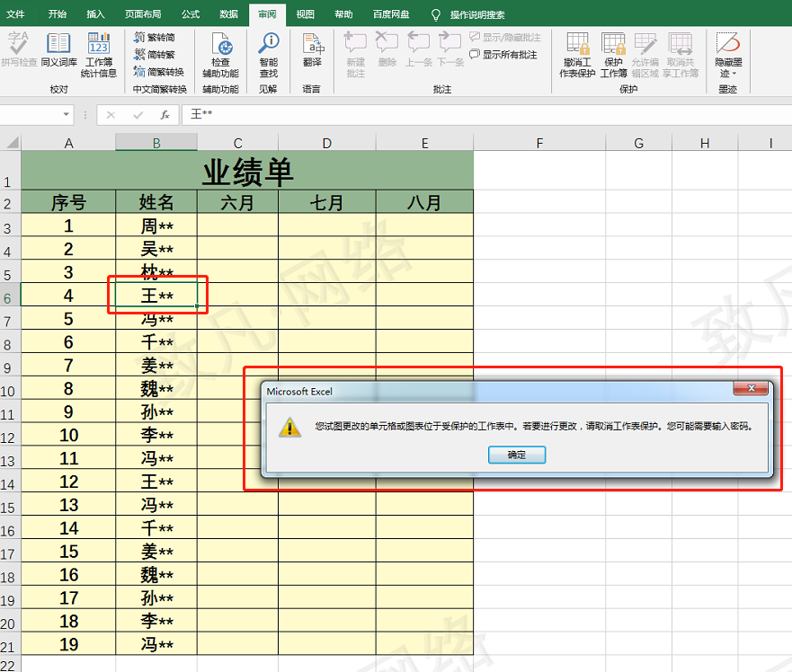This screenshot has width=792, height=672.
Task: Run check accessibility (检查辅助功能)
Action: click(221, 55)
